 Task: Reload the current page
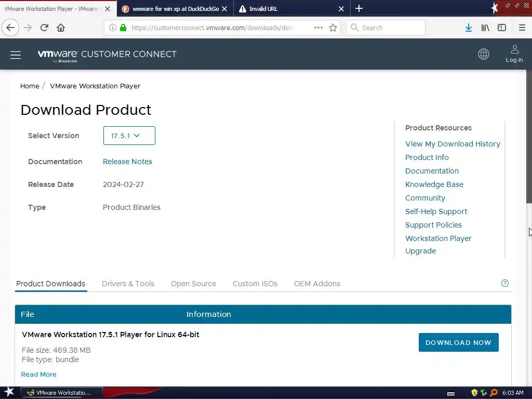44,28
